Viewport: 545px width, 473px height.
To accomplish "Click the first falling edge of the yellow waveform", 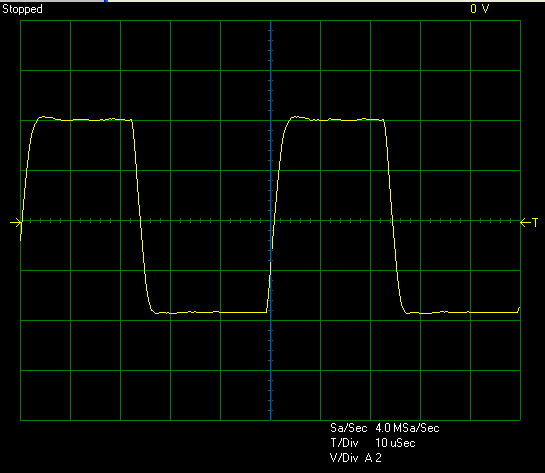I will pos(140,215).
